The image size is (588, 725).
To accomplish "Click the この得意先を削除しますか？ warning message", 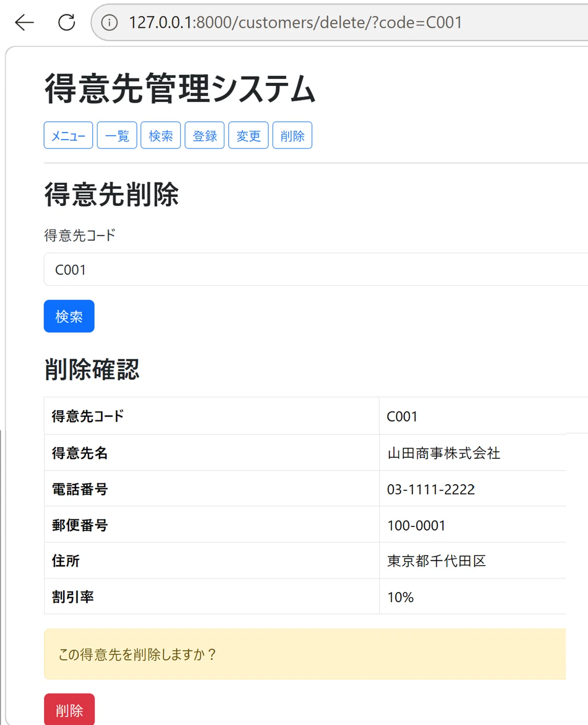I will (x=305, y=654).
